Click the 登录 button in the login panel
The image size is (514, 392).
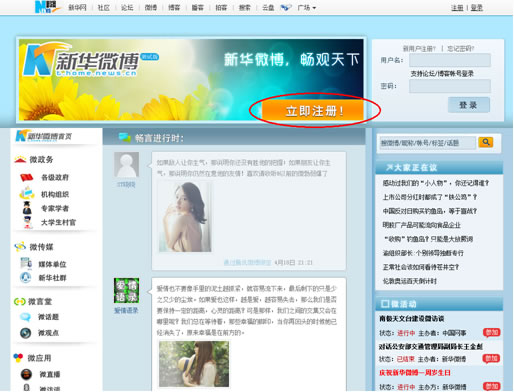click(469, 105)
